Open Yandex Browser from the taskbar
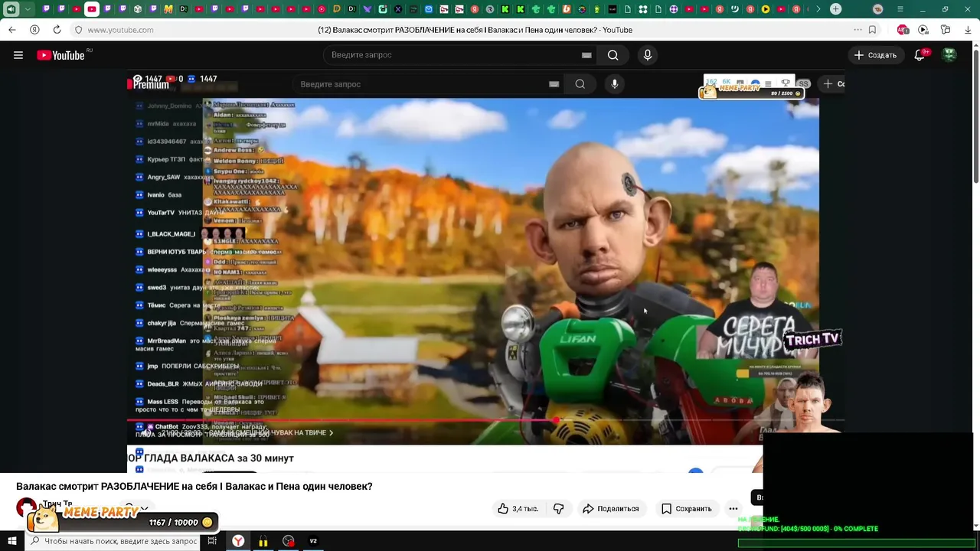 tap(238, 541)
